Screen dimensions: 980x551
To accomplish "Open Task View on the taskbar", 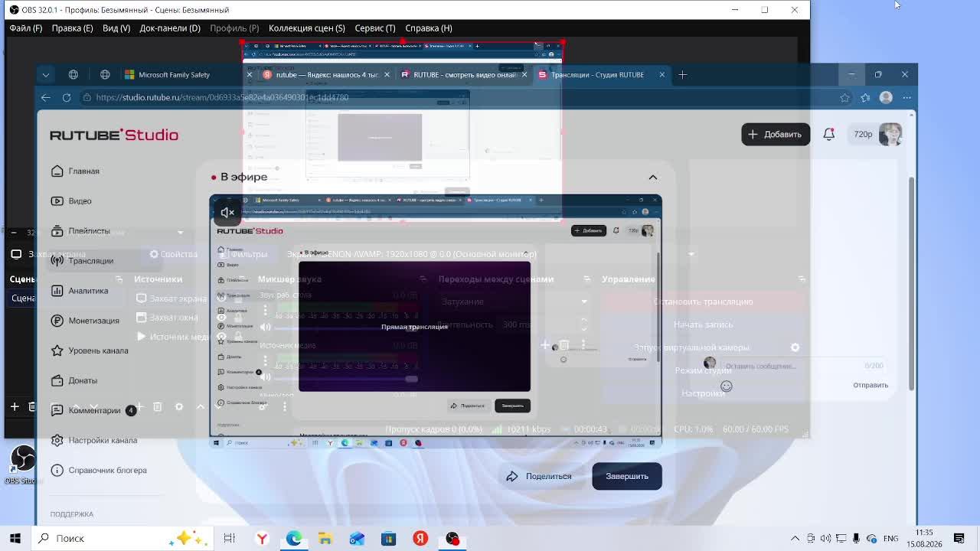I will (x=229, y=538).
